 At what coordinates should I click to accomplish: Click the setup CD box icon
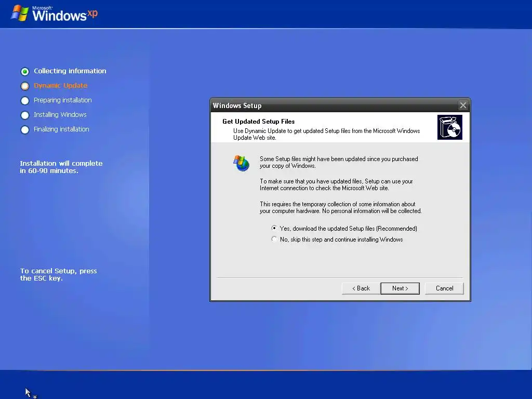449,127
